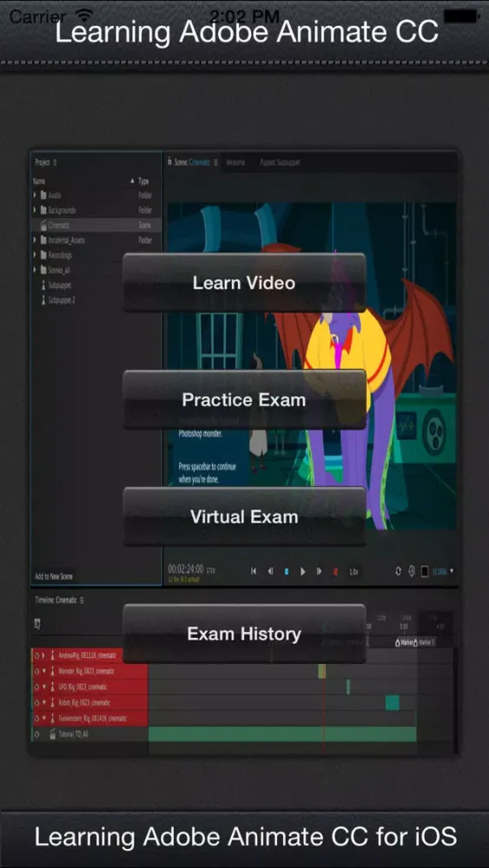Expand the Backgrounds folder in background Project panel

(x=36, y=210)
